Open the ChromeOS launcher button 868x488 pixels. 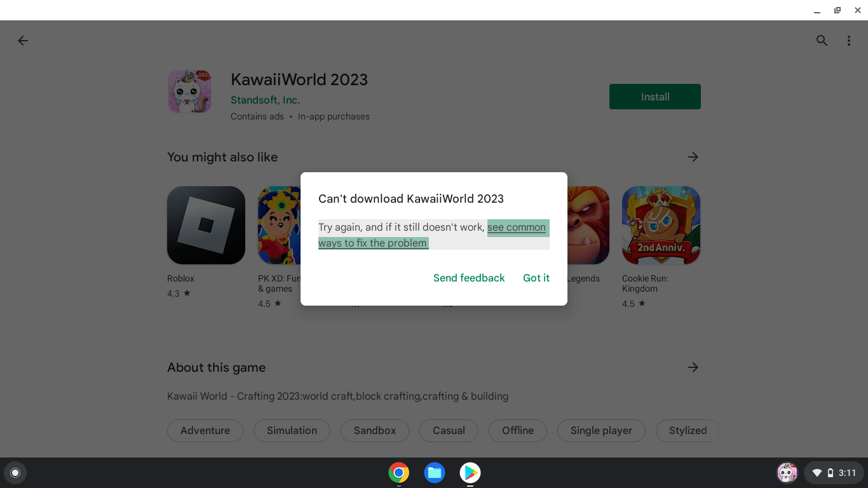15,473
